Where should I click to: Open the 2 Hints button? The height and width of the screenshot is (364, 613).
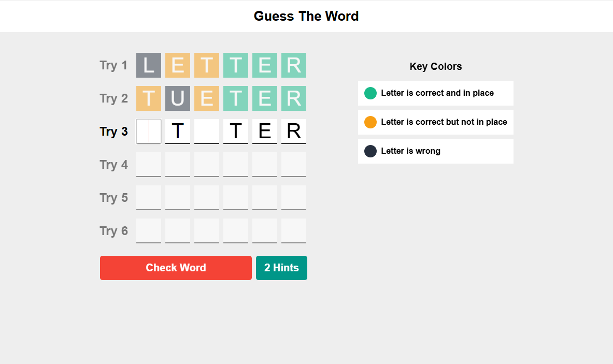281,268
